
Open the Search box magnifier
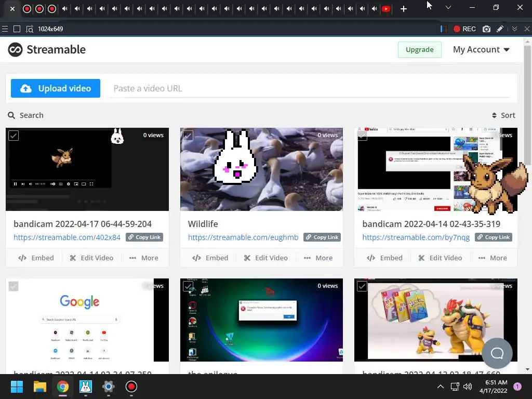coord(11,115)
